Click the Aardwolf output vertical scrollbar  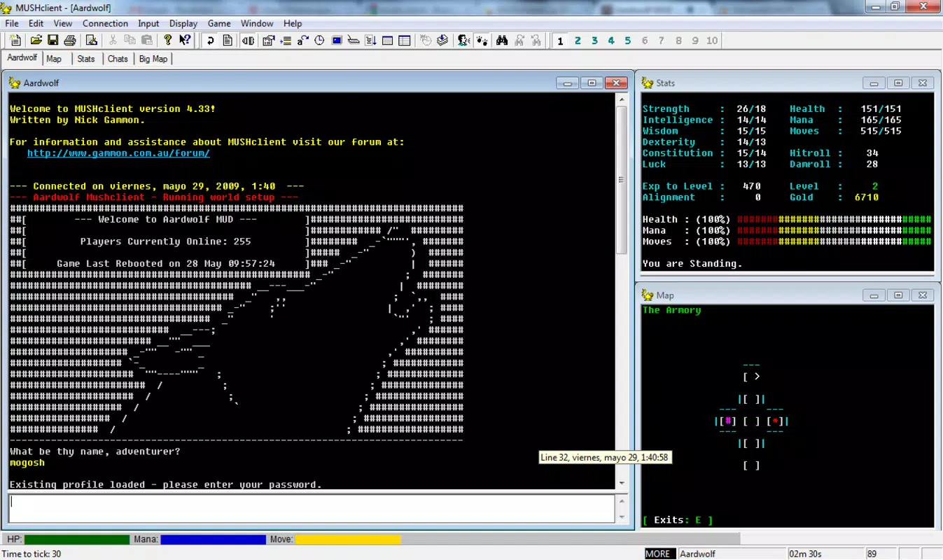tap(621, 292)
